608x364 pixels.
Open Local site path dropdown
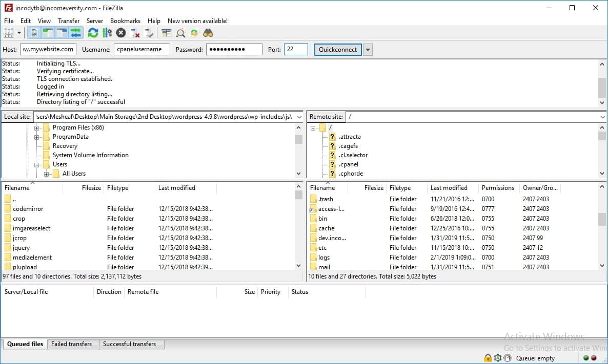coord(299,117)
